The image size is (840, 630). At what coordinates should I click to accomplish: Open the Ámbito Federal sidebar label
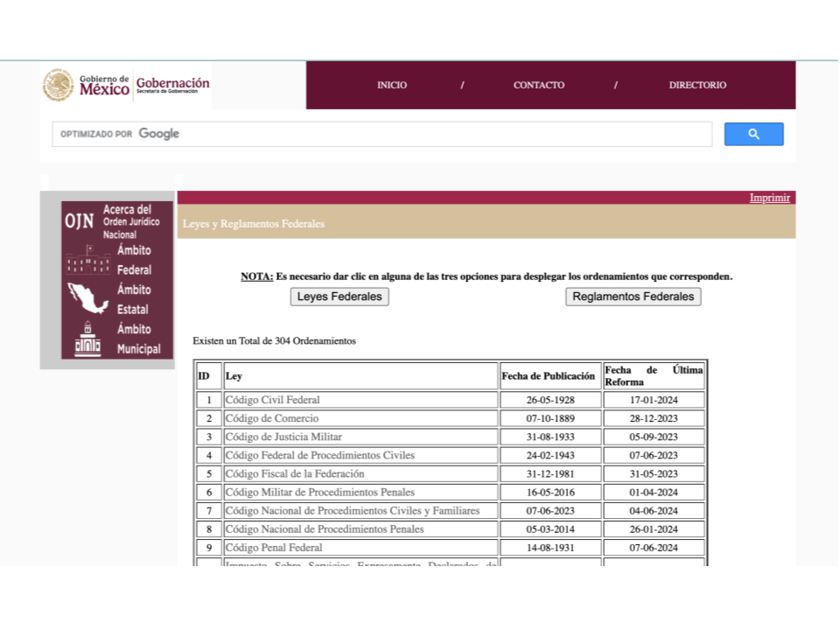coord(135,260)
